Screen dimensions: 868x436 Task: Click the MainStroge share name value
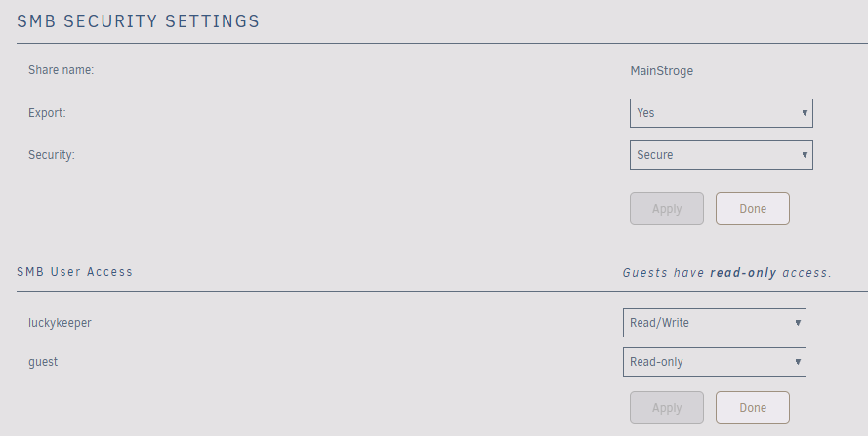pyautogui.click(x=662, y=70)
